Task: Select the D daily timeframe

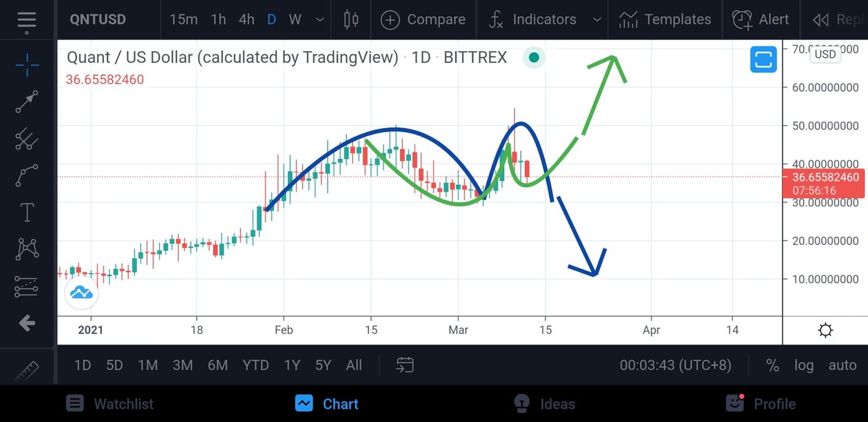Action: [x=271, y=20]
